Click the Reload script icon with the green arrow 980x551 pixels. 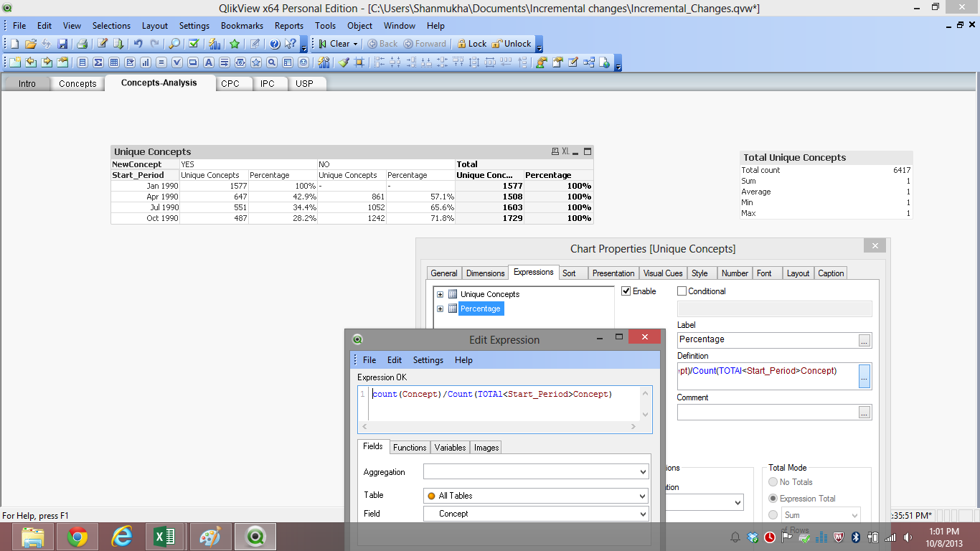click(x=118, y=44)
